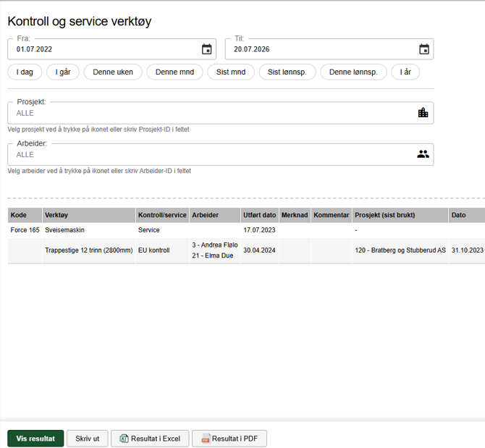Click the Excel icon in Resultat i Excel
The image size is (485, 448).
pyautogui.click(x=124, y=439)
